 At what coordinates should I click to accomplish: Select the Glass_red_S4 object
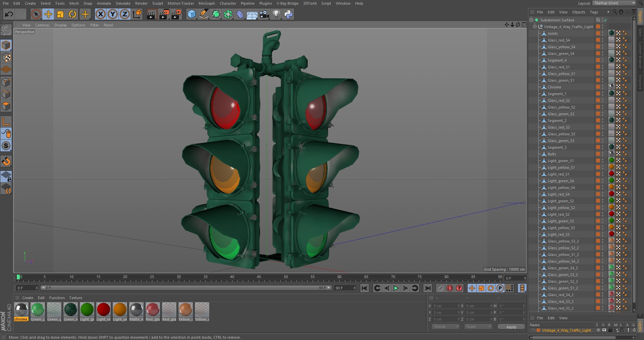558,40
